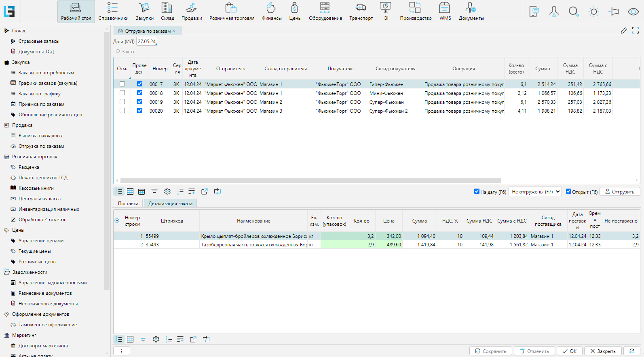Screen dimensions: 644x357
Task: Click the orders table horizontal scrollbar
Action: click(310, 181)
